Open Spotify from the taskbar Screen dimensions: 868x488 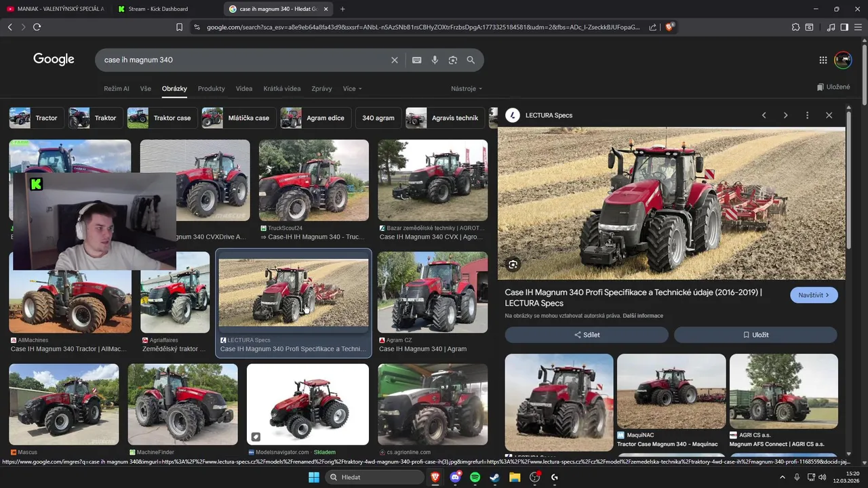pyautogui.click(x=475, y=477)
